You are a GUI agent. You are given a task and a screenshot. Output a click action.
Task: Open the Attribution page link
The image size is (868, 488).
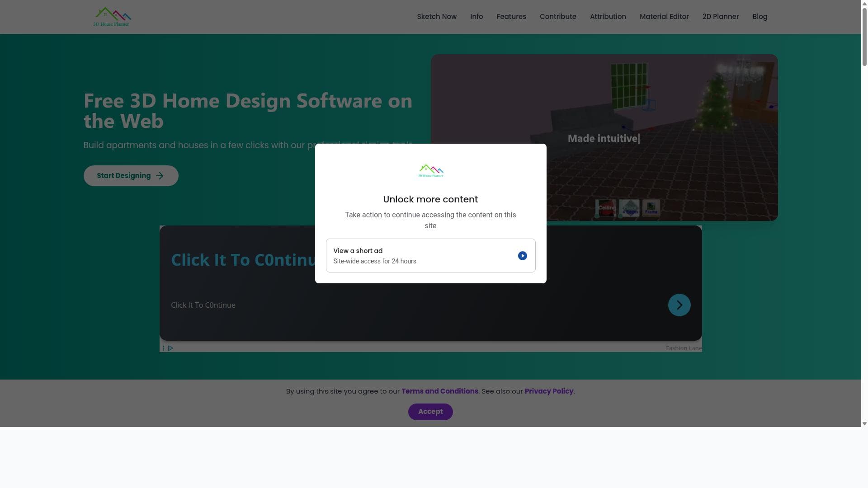[608, 17]
